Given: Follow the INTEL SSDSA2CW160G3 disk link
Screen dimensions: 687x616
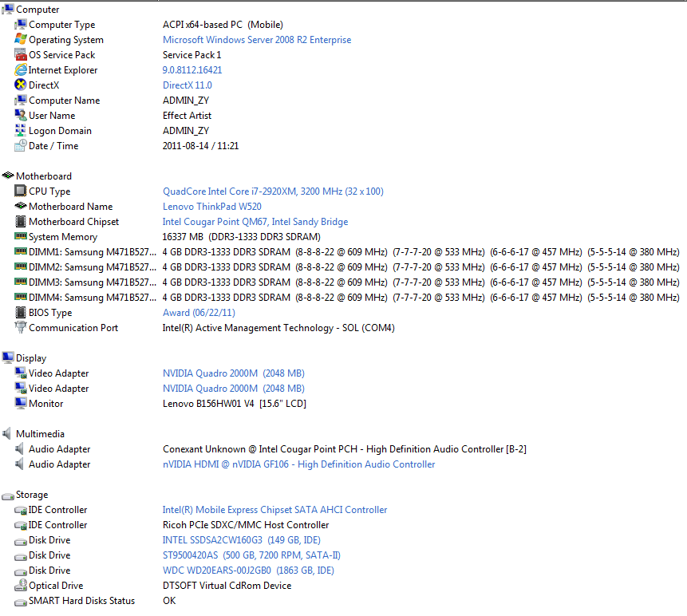Looking at the screenshot, I should pos(242,540).
